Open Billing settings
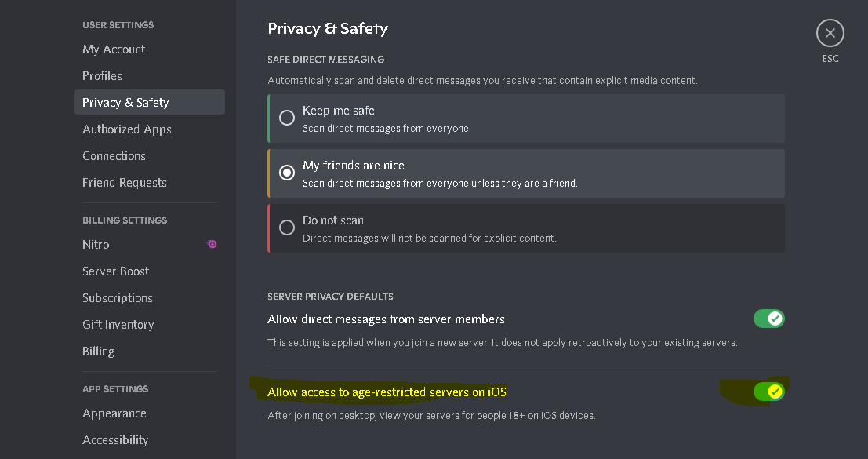This screenshot has height=459, width=868. [x=98, y=351]
